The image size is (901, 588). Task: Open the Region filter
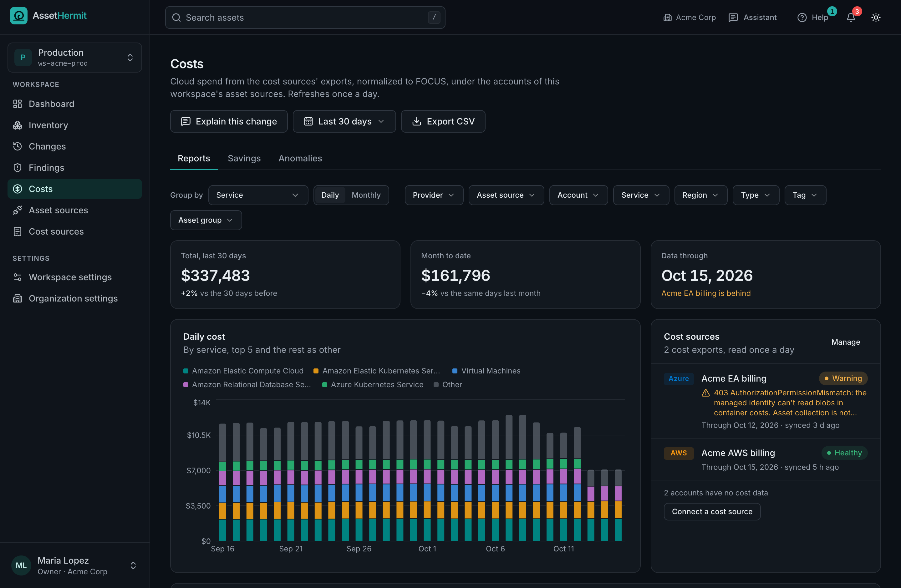(701, 195)
